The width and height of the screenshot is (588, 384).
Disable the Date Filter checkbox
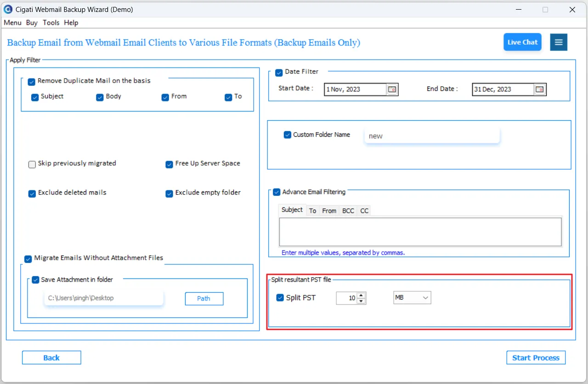point(279,72)
